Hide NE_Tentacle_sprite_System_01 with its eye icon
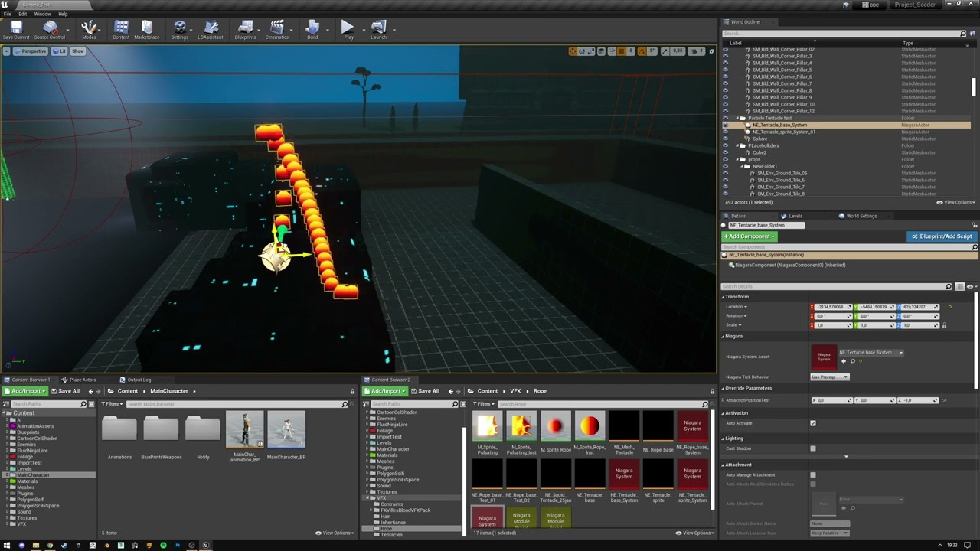980x551 pixels. click(726, 132)
